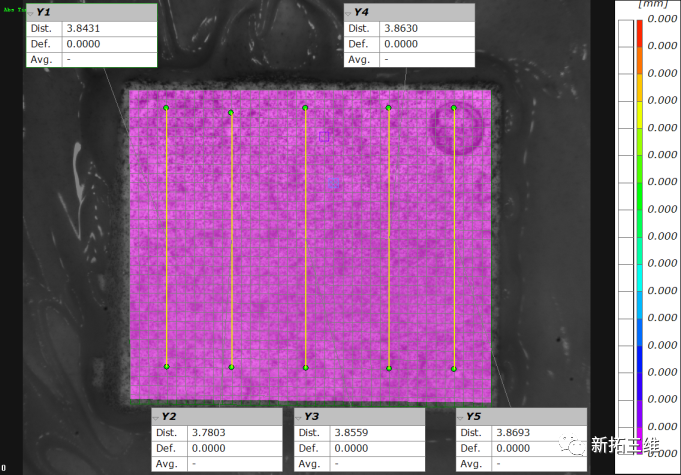Image resolution: width=681 pixels, height=475 pixels.
Task: Collapse the Y2 label expander arrow
Action: coord(155,418)
